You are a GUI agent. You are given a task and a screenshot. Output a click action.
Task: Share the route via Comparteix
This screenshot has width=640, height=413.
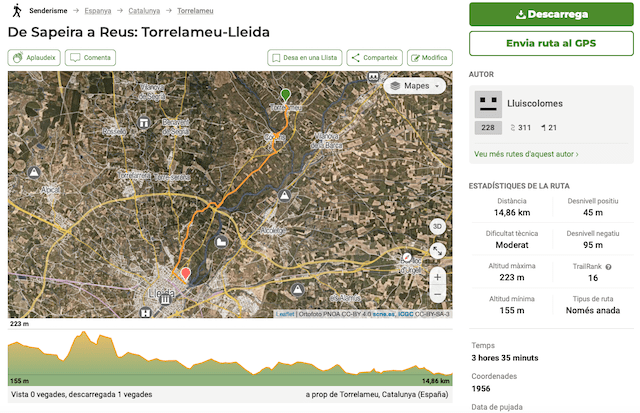(x=375, y=58)
